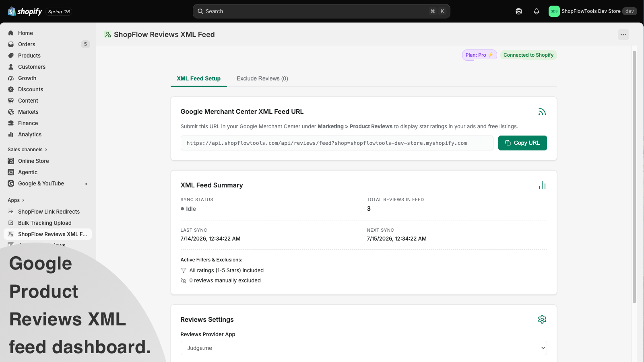The image size is (644, 362).
Task: Click the Online Store icon
Action: click(11, 161)
